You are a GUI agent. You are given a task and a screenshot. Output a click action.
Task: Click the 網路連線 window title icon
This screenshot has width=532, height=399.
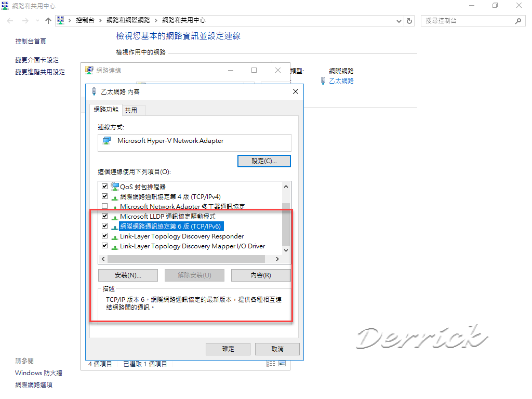tap(89, 70)
